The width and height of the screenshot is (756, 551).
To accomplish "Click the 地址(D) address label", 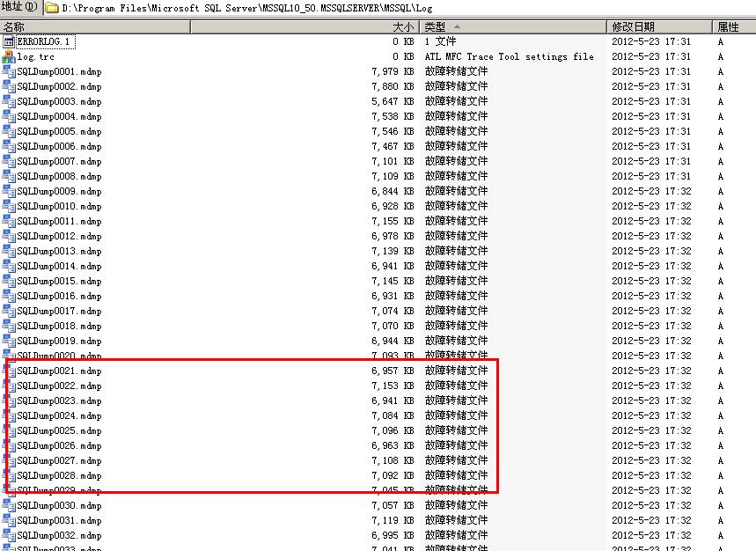I will (19, 7).
